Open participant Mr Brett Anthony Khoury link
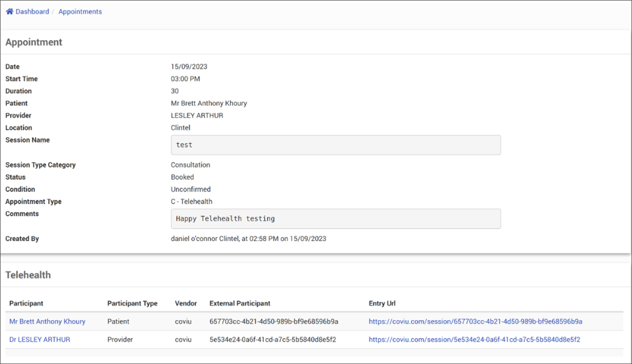The height and width of the screenshot is (364, 632). click(47, 321)
